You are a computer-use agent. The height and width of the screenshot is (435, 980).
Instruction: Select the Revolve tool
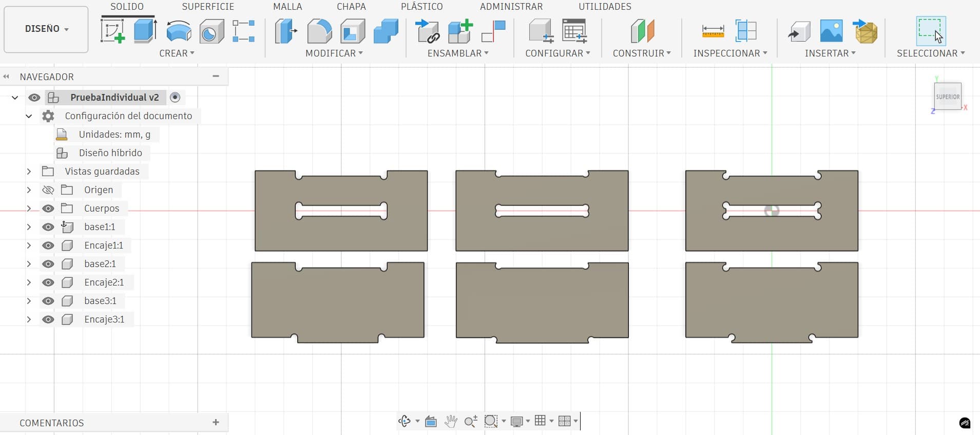coord(179,30)
